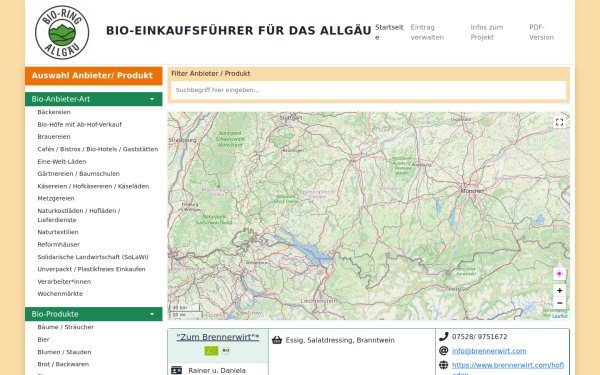Screen dimensions: 600x375
Task: Click the Bio-Ring Allgäu logo
Action: pos(62,33)
